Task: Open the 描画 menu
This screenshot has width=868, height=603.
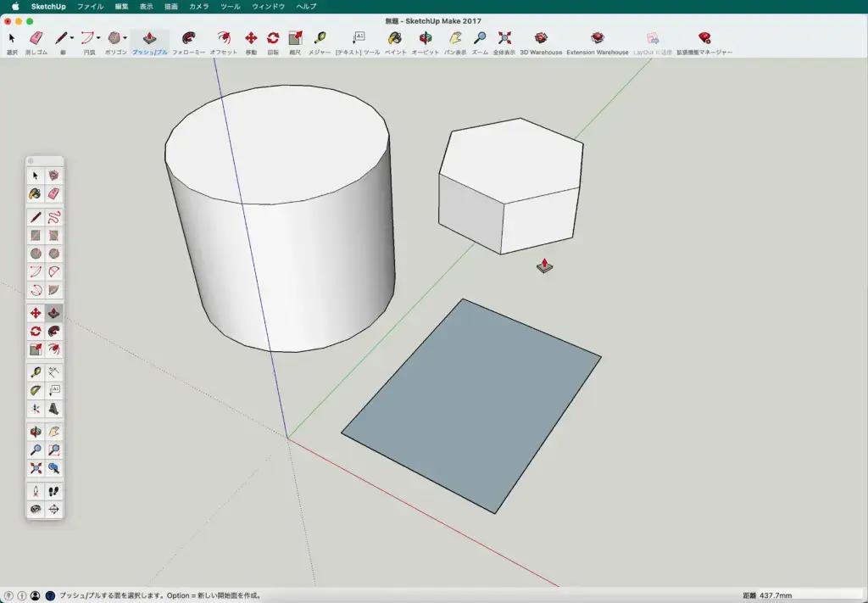Action: pos(171,7)
